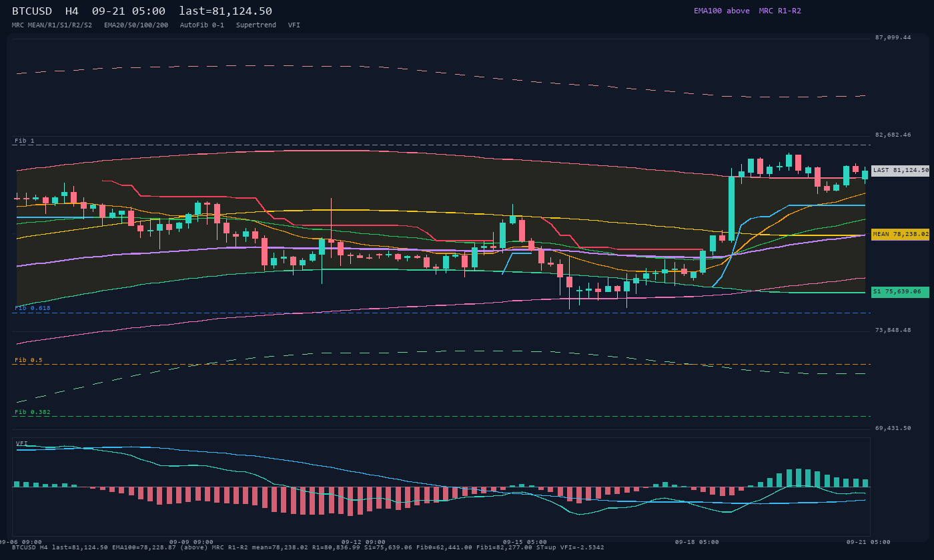The width and height of the screenshot is (934, 560).
Task: Click the 09-18 05:00 time axis label
Action: click(697, 542)
